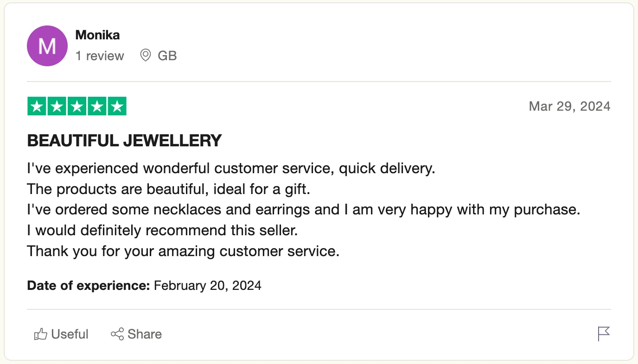638x364 pixels.
Task: Click the second green rating star
Action: pyautogui.click(x=57, y=107)
